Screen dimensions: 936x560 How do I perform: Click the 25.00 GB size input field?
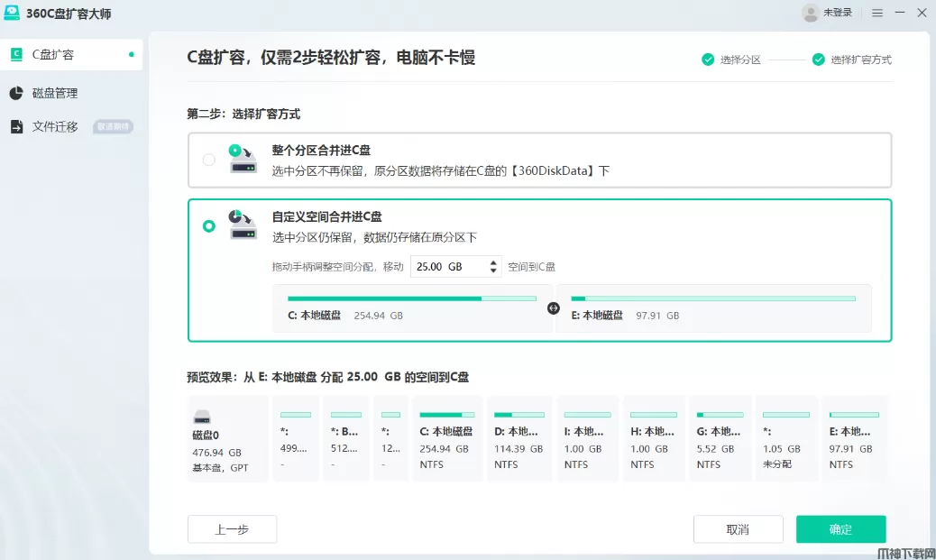448,267
